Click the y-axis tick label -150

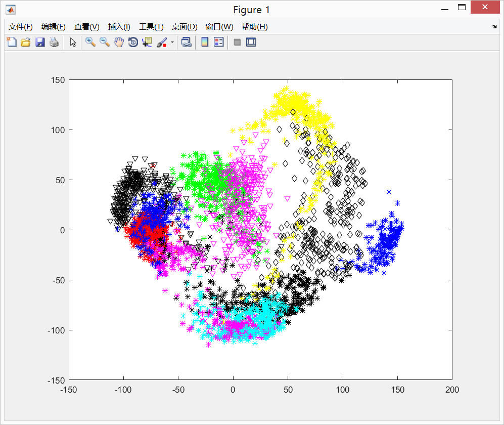(56, 380)
